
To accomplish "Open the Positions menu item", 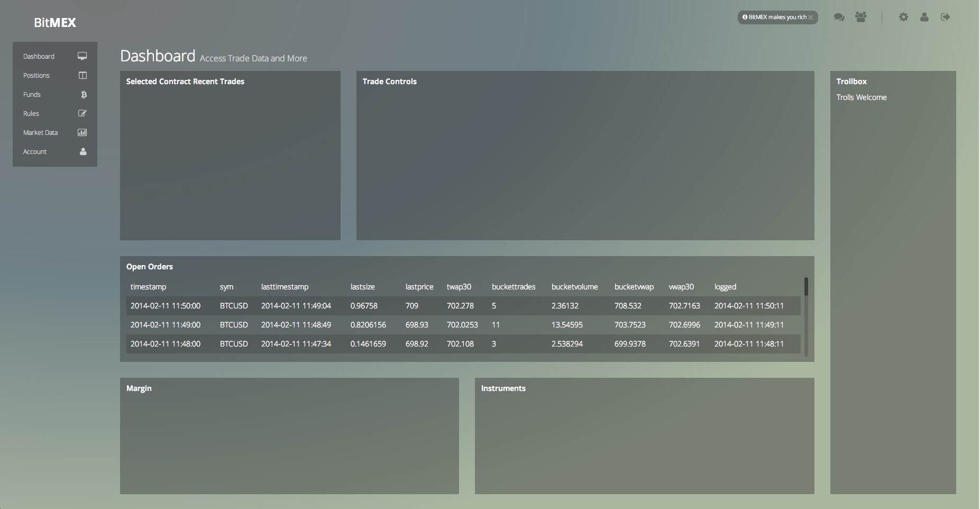I will coord(36,76).
